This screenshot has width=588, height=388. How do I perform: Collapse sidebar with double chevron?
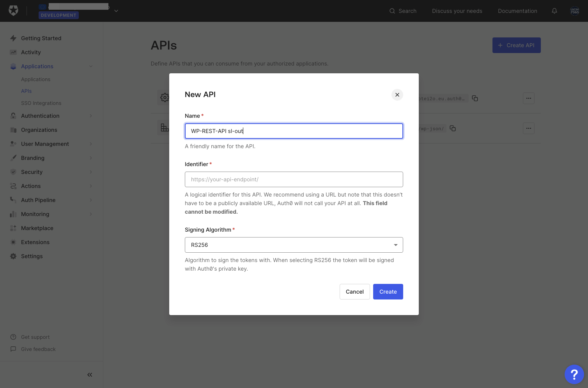pos(90,375)
